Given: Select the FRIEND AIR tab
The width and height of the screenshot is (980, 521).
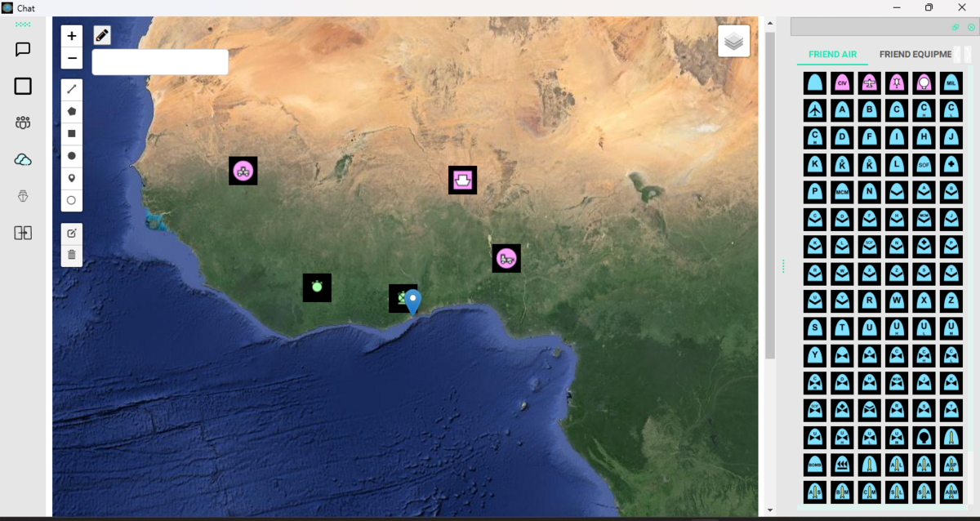Looking at the screenshot, I should 832,55.
